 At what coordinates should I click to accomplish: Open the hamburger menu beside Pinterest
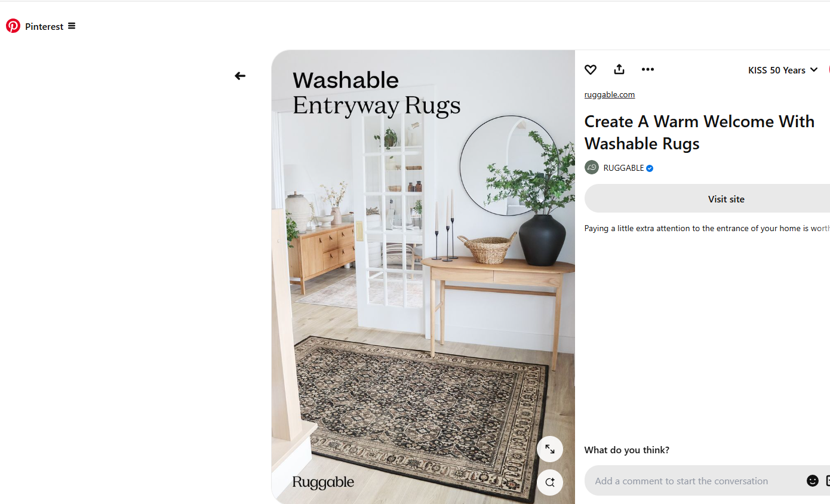(72, 26)
